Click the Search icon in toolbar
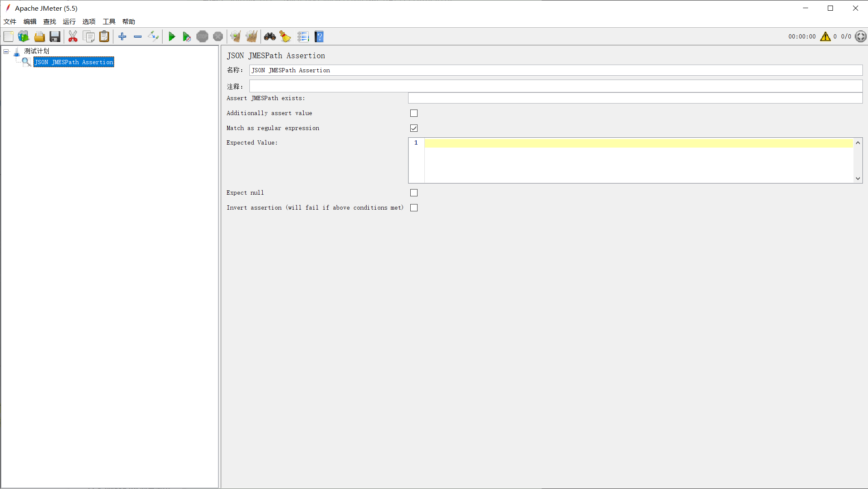Screen dimensions: 868x489 [x=270, y=37]
